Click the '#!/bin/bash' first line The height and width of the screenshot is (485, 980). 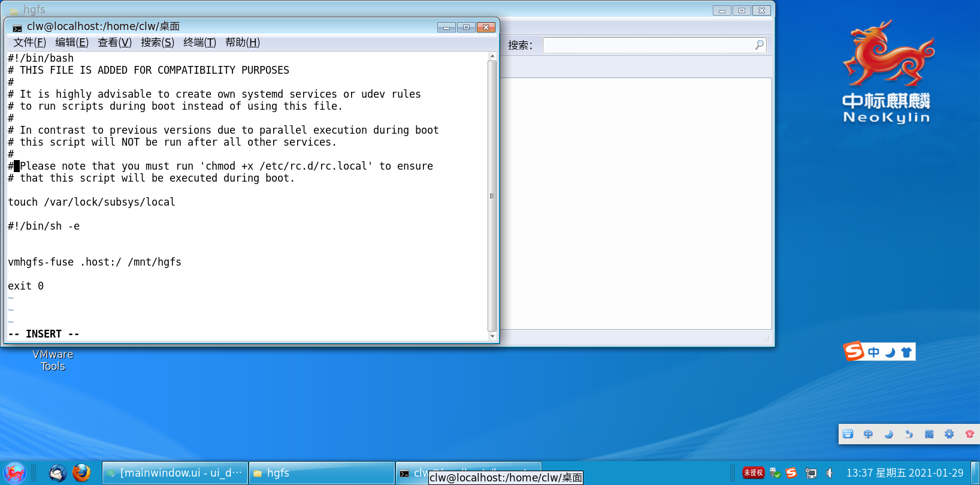pos(41,58)
